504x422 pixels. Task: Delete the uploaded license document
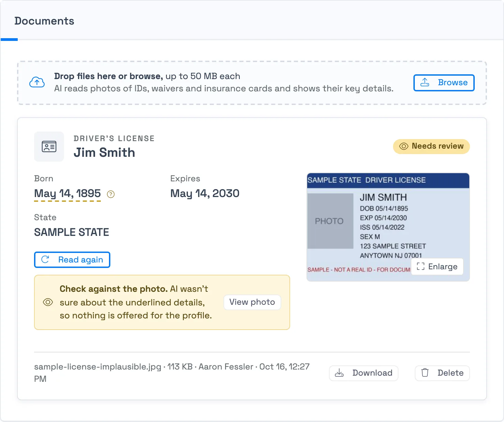click(442, 373)
